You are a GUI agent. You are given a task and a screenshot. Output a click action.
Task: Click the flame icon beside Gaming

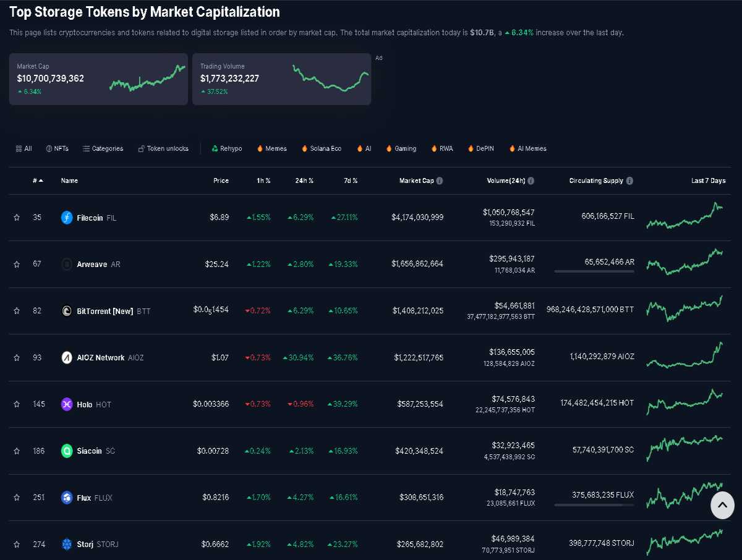389,148
